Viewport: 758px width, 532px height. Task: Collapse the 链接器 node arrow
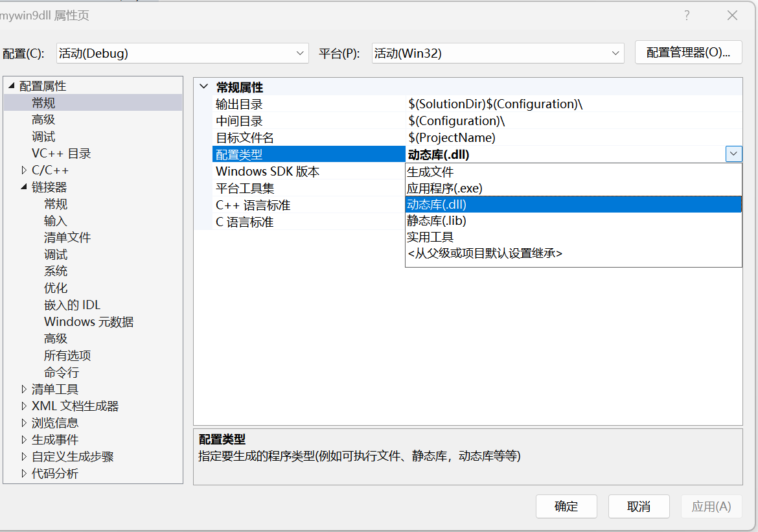pyautogui.click(x=24, y=187)
